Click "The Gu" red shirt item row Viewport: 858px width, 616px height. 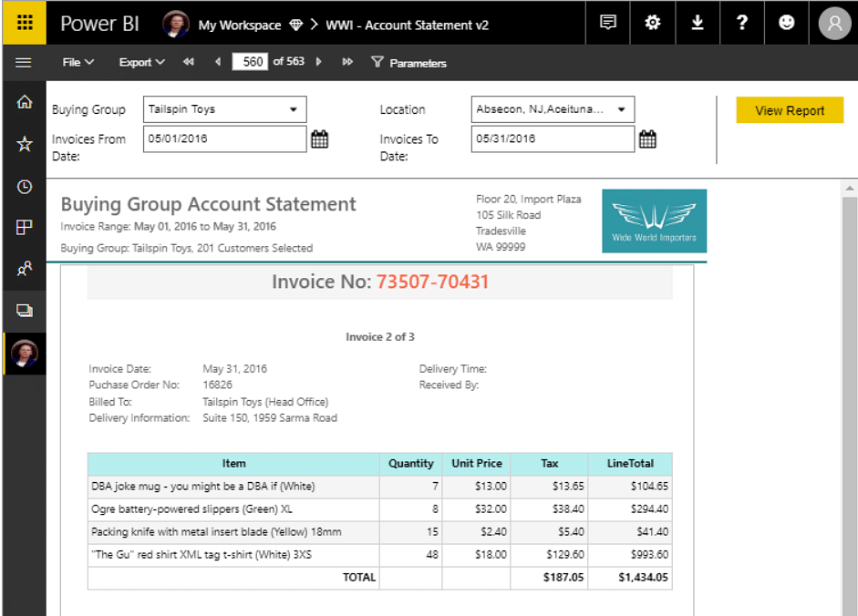(379, 555)
